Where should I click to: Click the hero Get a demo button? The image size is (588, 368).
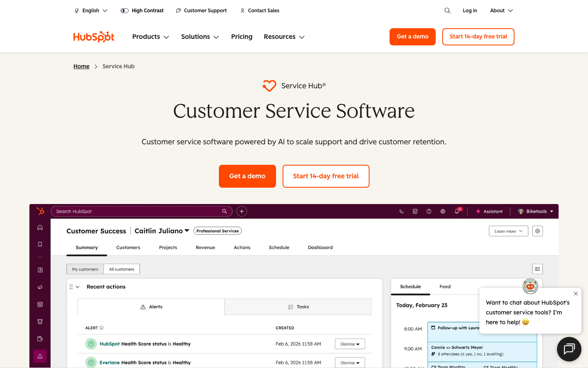click(247, 176)
